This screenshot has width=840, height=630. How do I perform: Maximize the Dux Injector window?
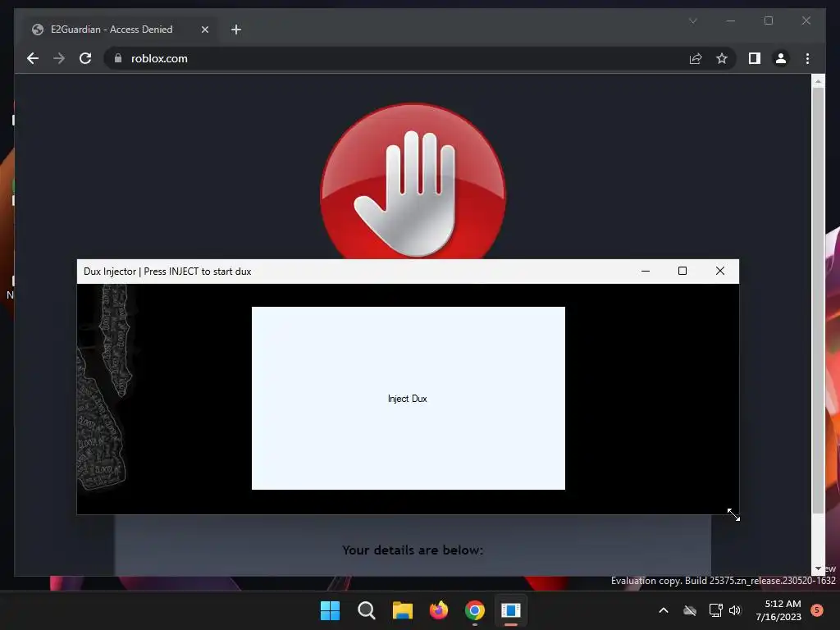pyautogui.click(x=682, y=271)
